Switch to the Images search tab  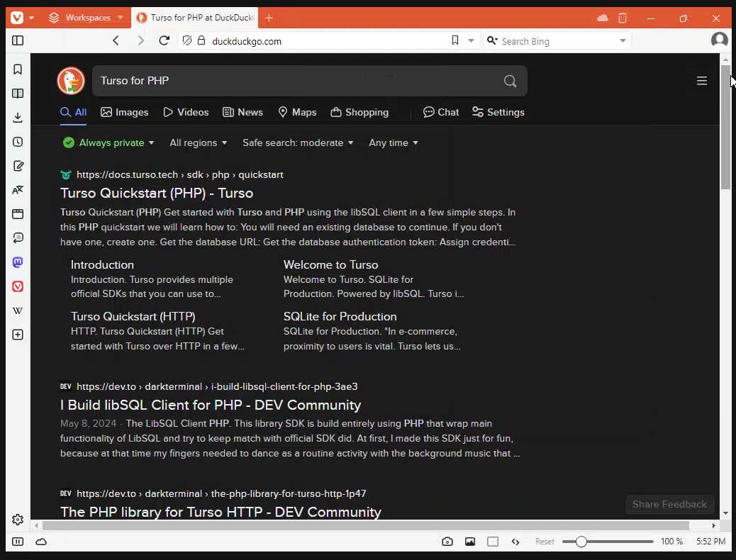tap(124, 112)
